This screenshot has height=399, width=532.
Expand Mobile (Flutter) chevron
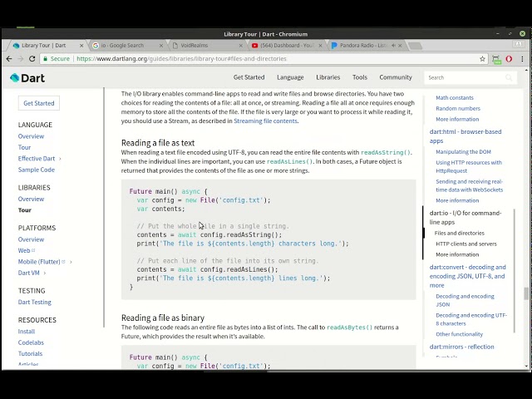pos(71,262)
